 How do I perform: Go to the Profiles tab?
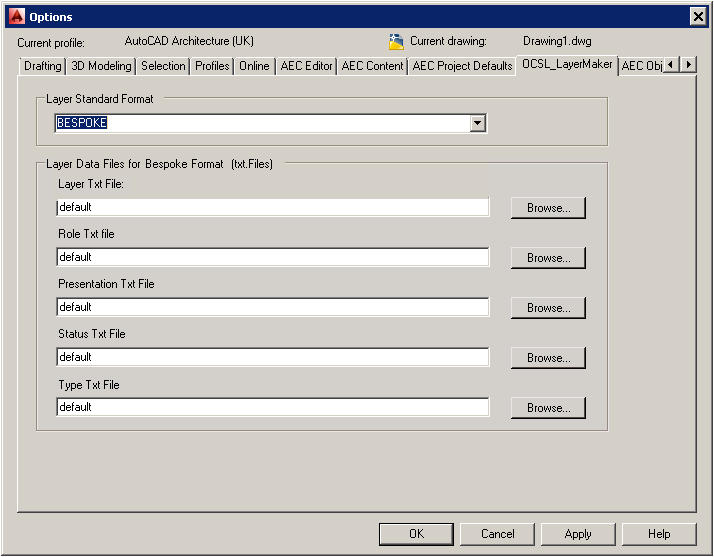pos(212,66)
